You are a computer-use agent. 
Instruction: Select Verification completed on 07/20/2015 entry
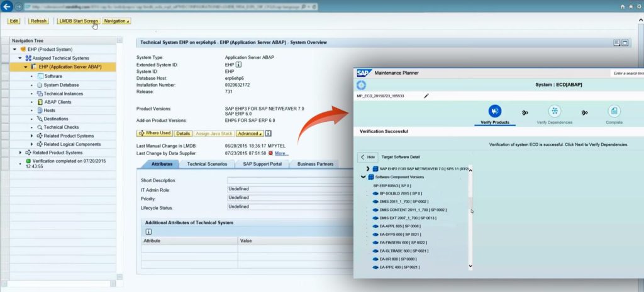pos(65,164)
